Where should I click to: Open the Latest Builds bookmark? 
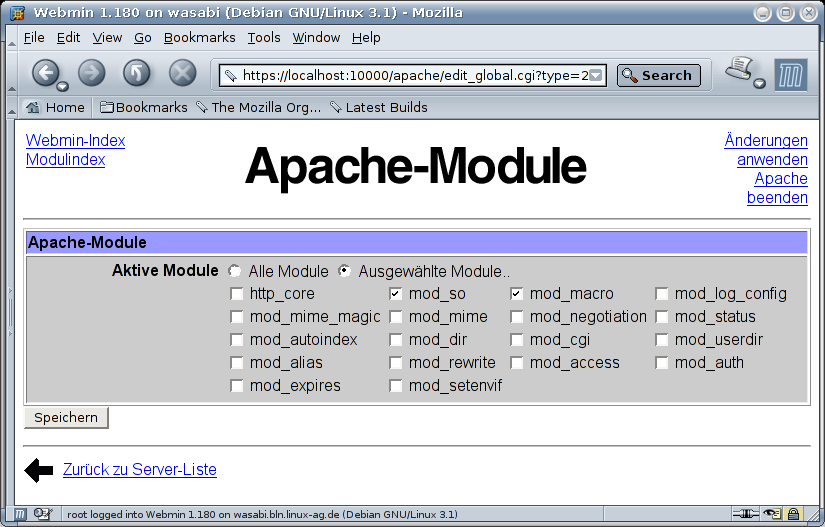click(378, 107)
